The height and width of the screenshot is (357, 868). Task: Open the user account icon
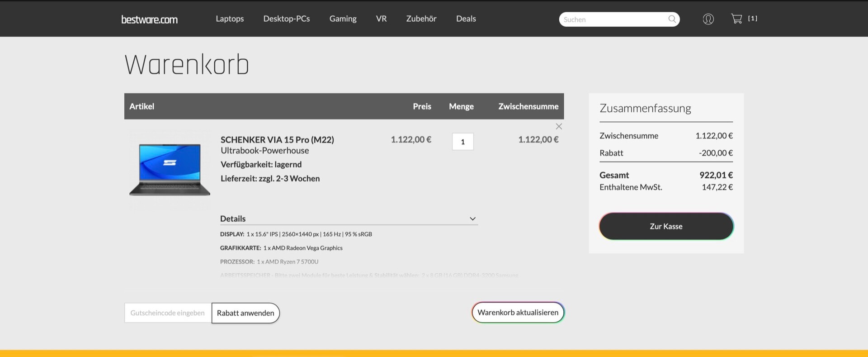(x=708, y=19)
